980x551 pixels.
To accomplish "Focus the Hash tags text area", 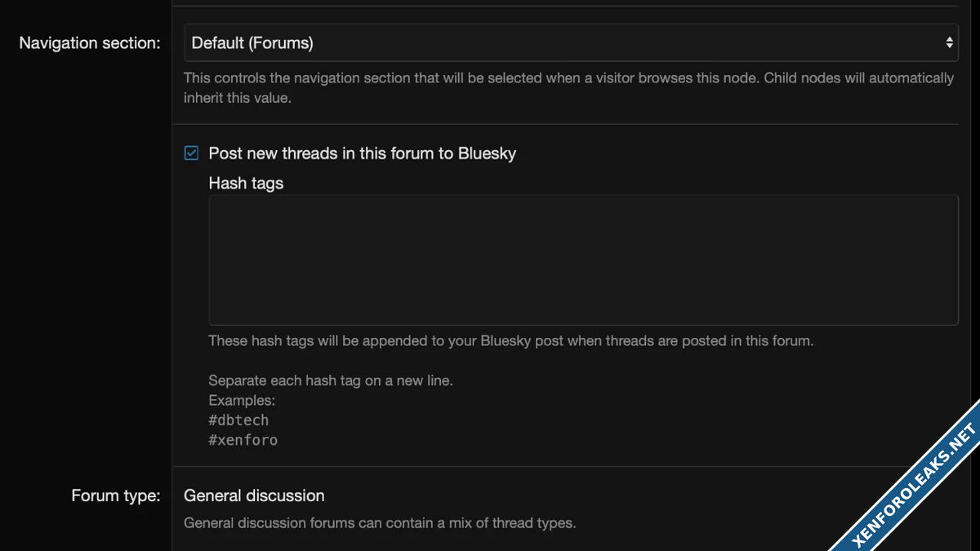I will pos(583,260).
